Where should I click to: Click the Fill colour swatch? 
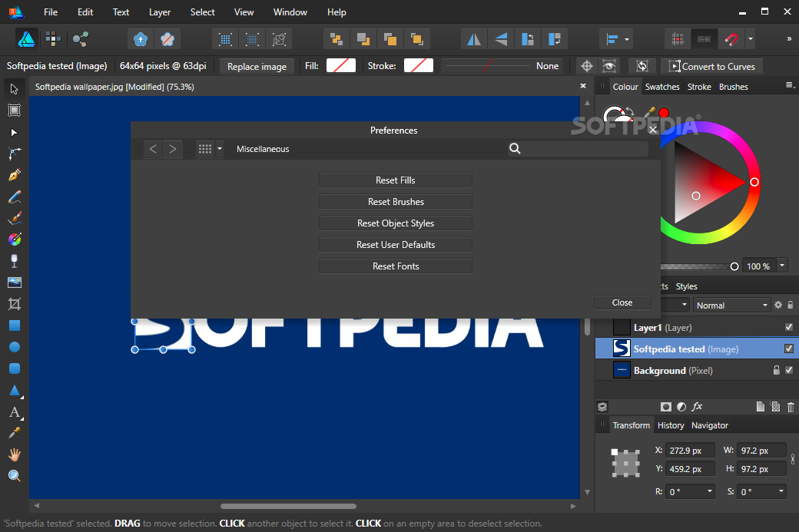click(x=341, y=66)
